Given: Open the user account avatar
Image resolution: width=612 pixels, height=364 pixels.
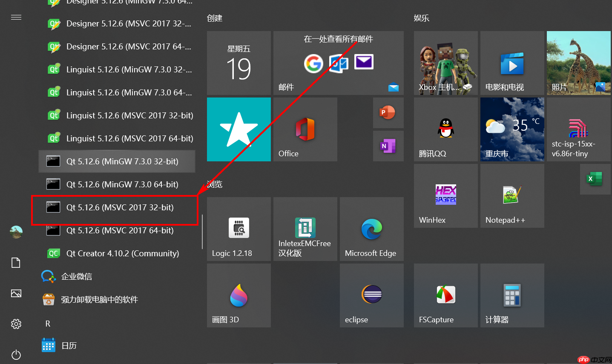Looking at the screenshot, I should pyautogui.click(x=16, y=232).
